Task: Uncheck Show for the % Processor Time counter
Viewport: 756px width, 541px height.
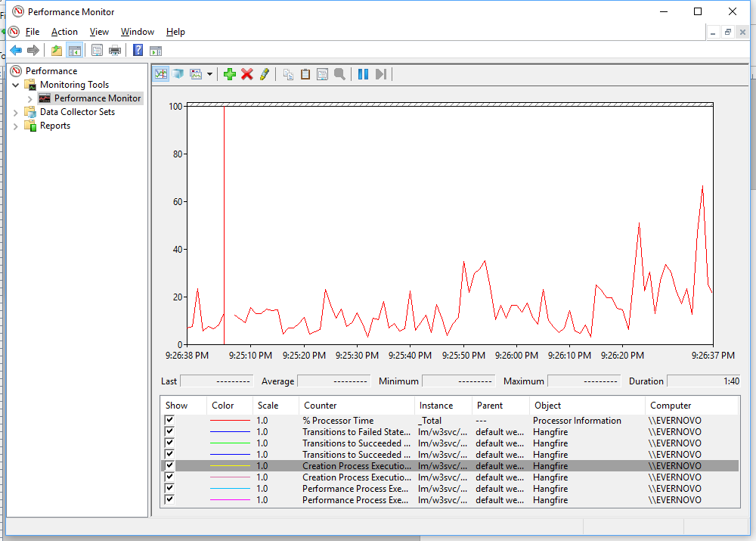Action: coord(169,420)
